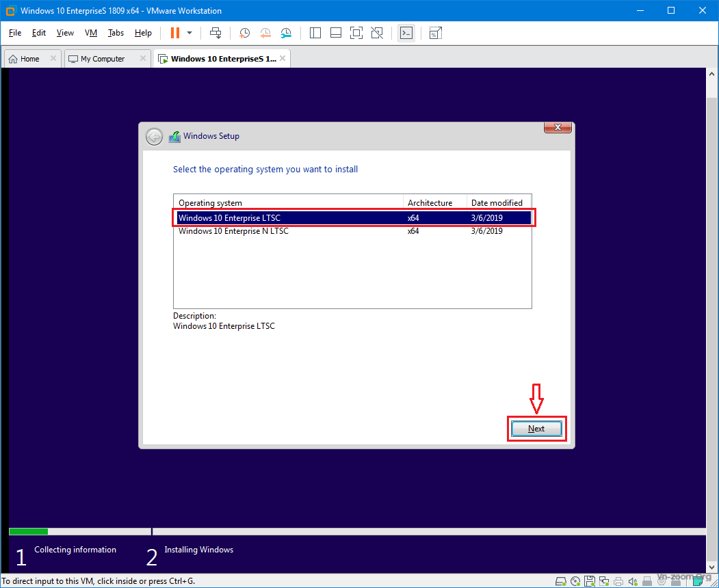Click the Date modified column header
719x588 pixels.
tap(499, 202)
